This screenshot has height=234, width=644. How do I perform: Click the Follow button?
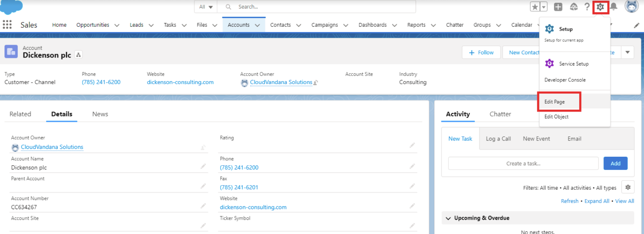[481, 52]
